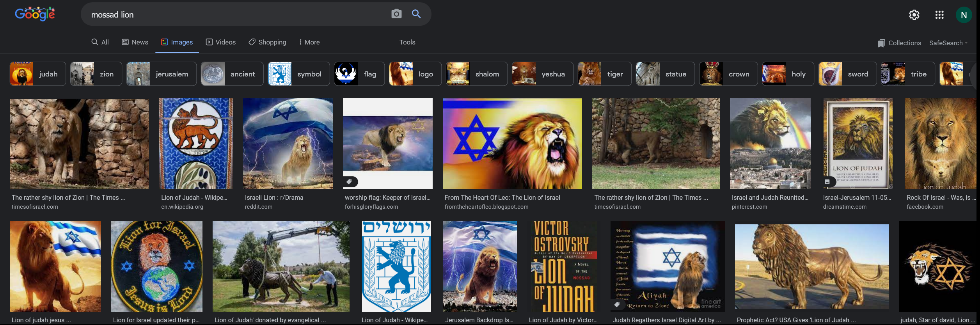The image size is (980, 325).
Task: Click the Google logo
Action: pos(35,14)
